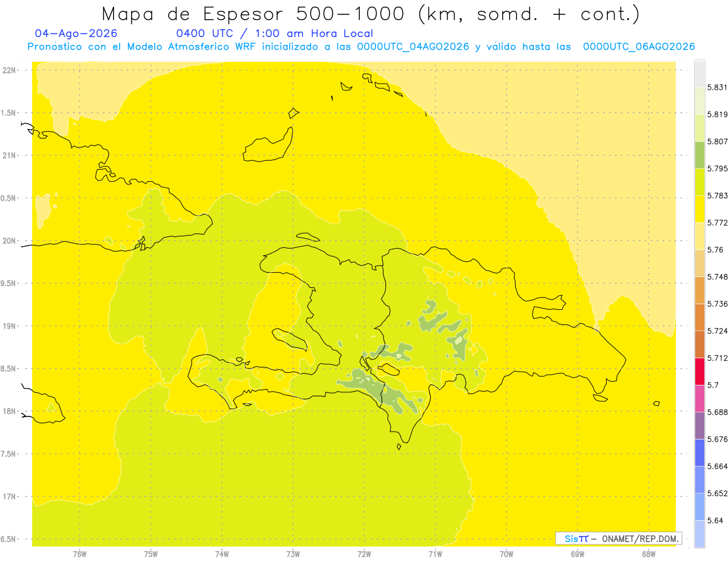Click the 22N latitude axis label

click(9, 70)
